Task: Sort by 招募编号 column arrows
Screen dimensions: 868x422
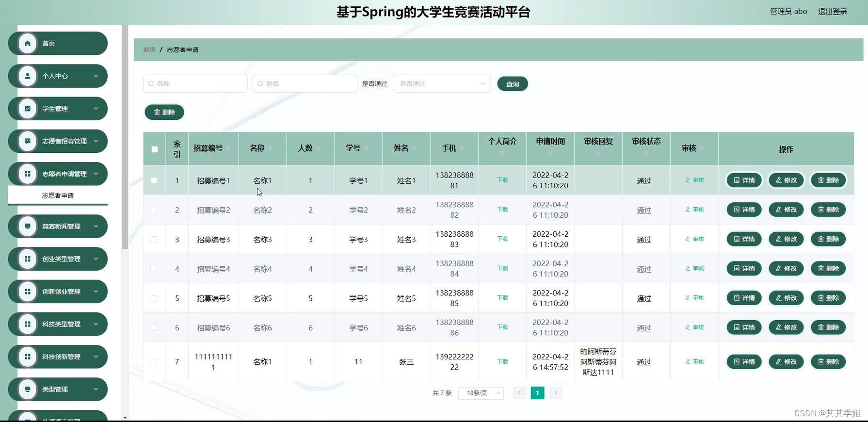Action: [x=228, y=148]
